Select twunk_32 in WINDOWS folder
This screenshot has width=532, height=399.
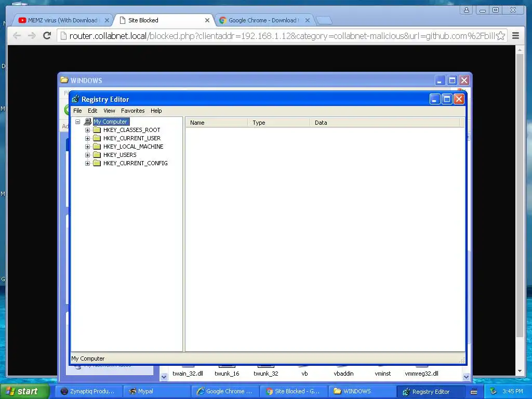[266, 373]
